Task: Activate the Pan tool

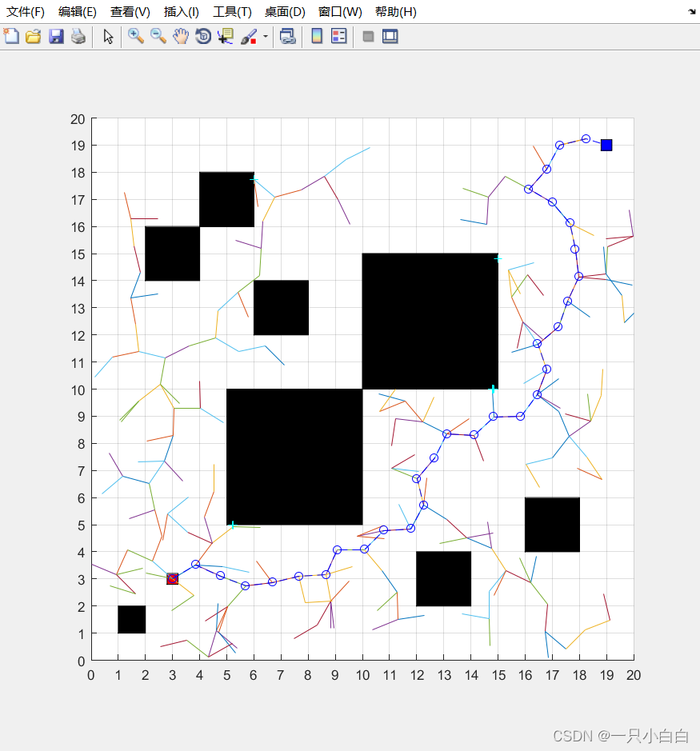Action: 181,36
